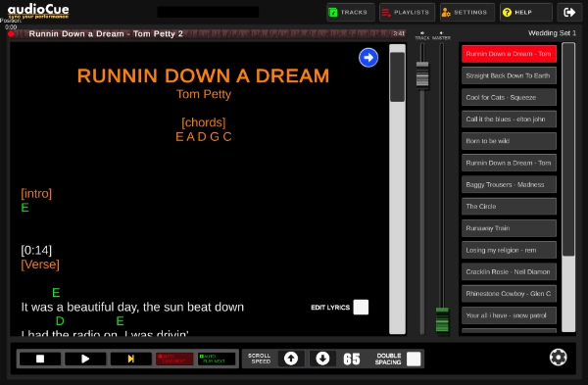588x385 pixels.
Task: Stop playback with the square stop button
Action: pos(40,359)
